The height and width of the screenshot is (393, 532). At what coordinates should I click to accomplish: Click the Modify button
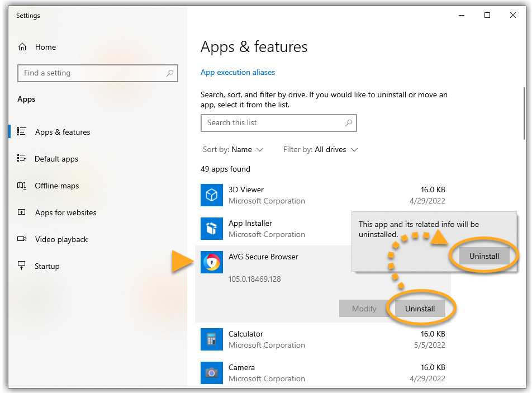click(x=364, y=309)
